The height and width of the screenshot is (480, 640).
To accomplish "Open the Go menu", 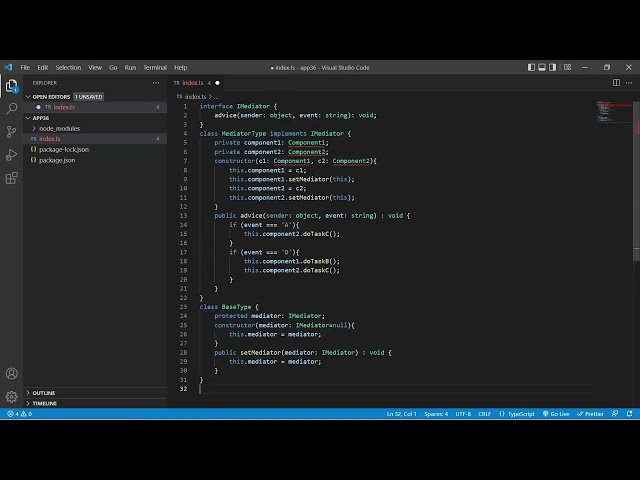I will click(x=113, y=67).
